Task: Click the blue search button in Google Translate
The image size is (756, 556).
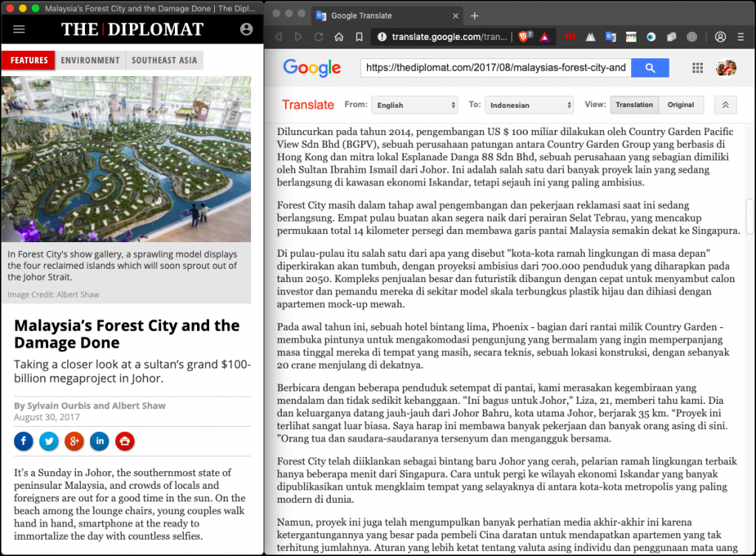Action: pos(650,68)
